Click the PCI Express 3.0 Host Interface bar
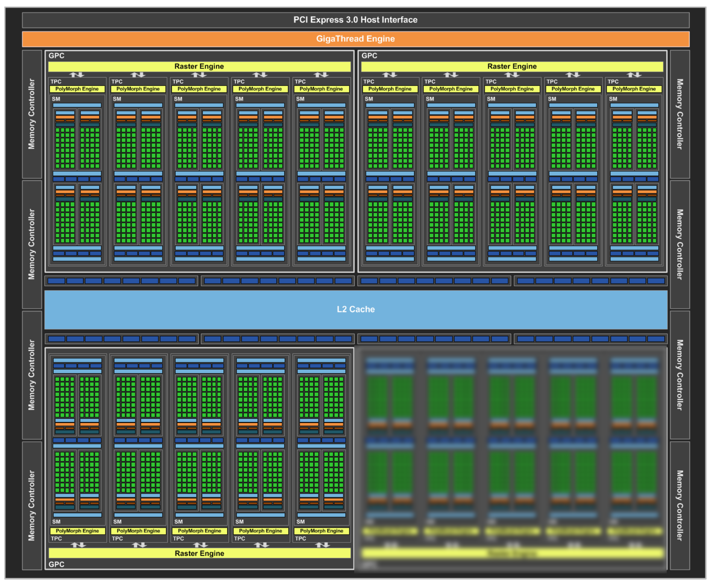 355,20
